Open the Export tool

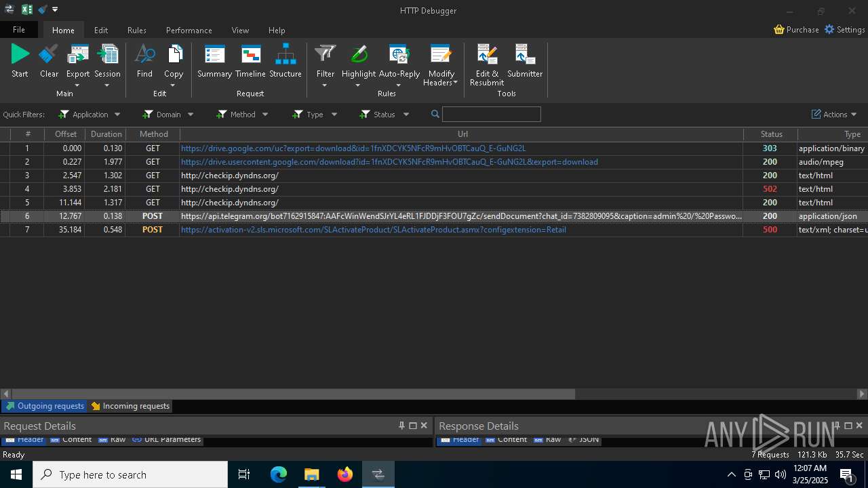pyautogui.click(x=77, y=61)
